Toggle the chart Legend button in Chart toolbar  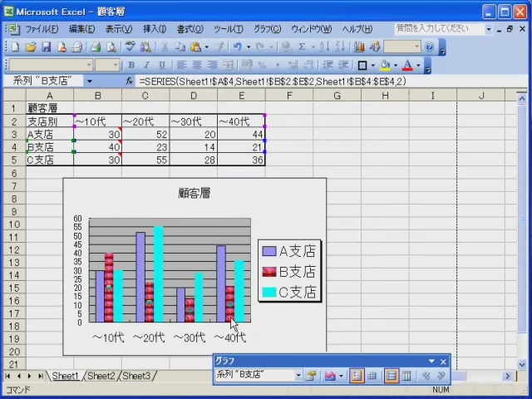click(x=356, y=376)
